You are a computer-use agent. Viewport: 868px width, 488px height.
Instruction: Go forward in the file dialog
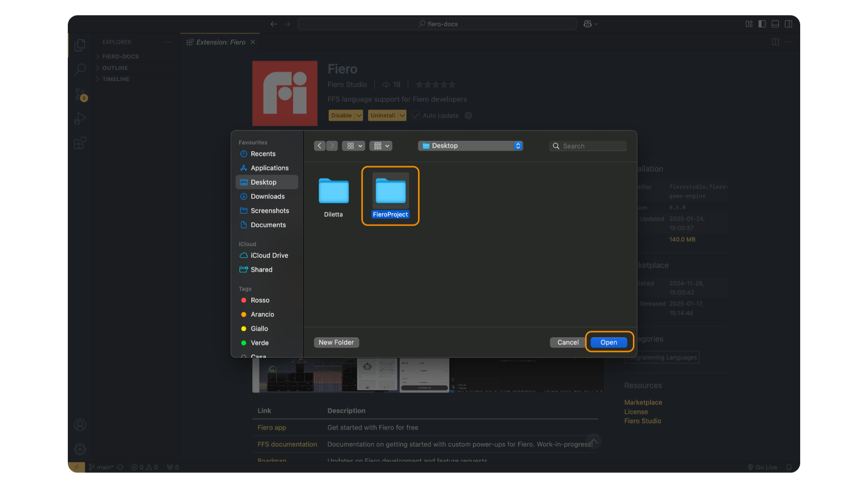pos(332,146)
